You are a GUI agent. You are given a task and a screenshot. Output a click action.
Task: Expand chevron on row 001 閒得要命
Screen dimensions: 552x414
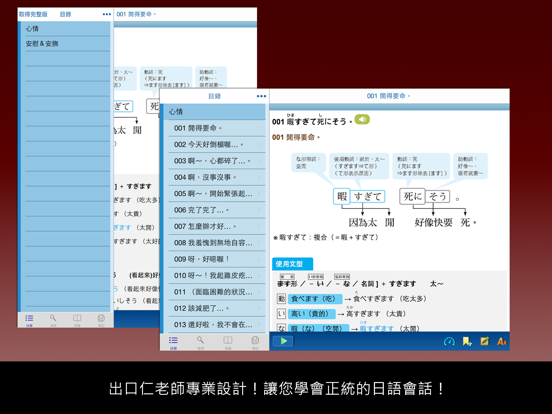[259, 128]
